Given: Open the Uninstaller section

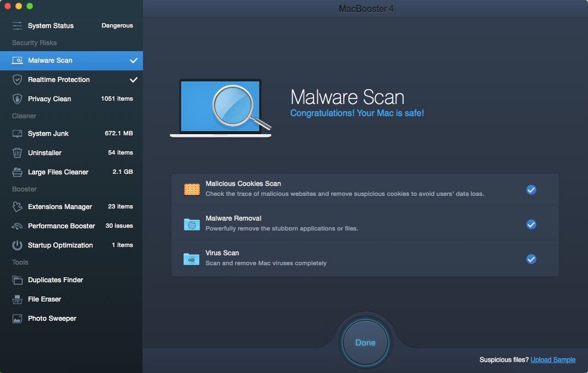Looking at the screenshot, I should coord(72,153).
